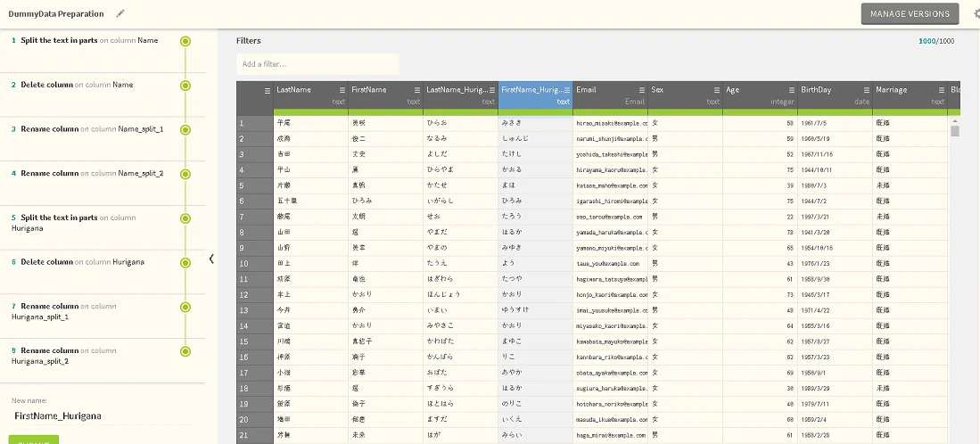Toggle step 5 Split Hurigana circle
Viewport: 980px width, 444px height.
185,218
